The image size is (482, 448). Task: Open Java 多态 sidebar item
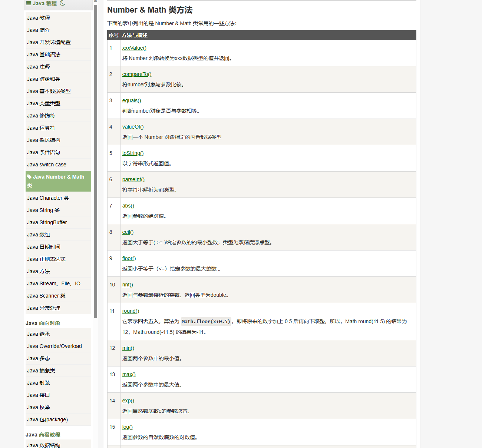click(x=58, y=358)
